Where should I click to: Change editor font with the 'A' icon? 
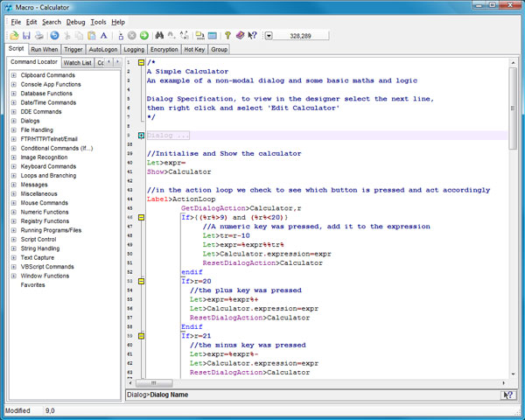point(104,36)
